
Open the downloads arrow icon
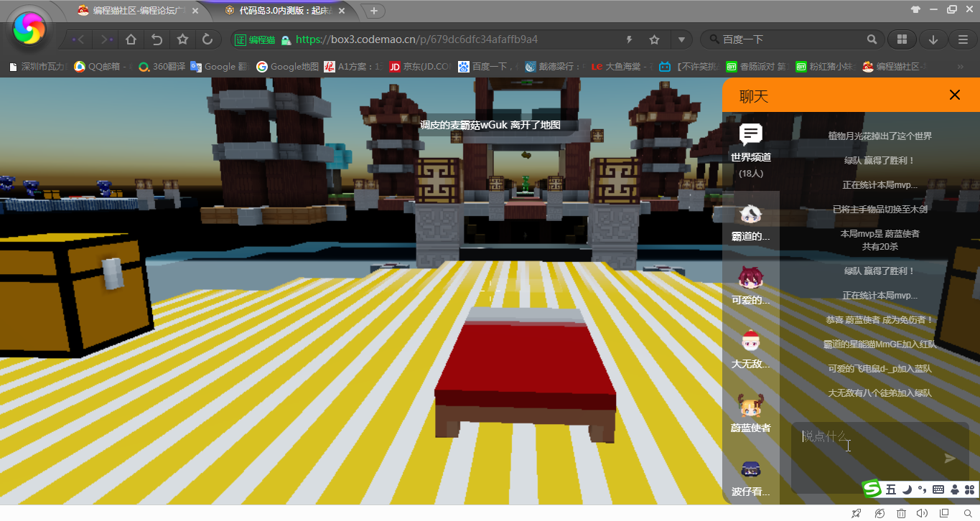[x=933, y=39]
